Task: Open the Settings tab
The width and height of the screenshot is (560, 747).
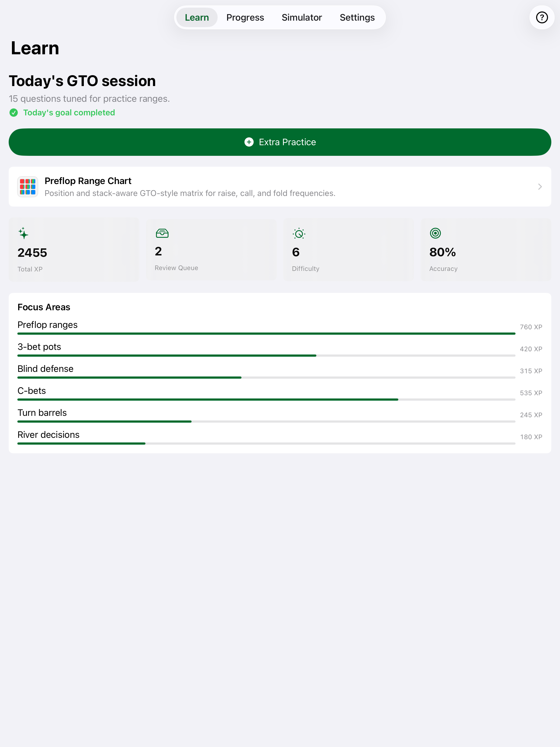Action: tap(357, 17)
